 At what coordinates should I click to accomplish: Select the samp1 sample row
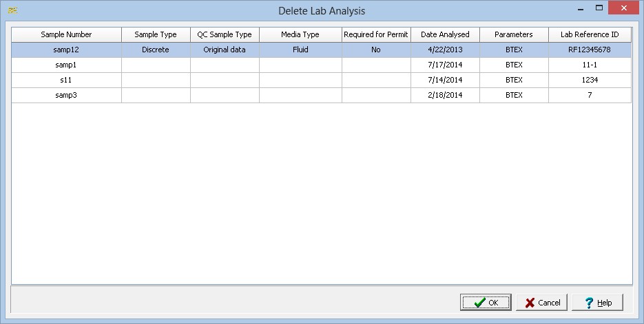click(66, 65)
